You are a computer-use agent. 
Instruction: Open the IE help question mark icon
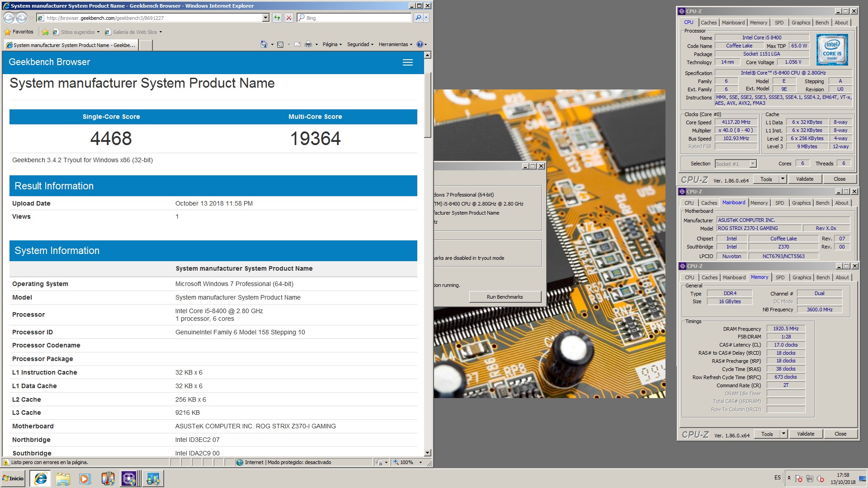420,44
